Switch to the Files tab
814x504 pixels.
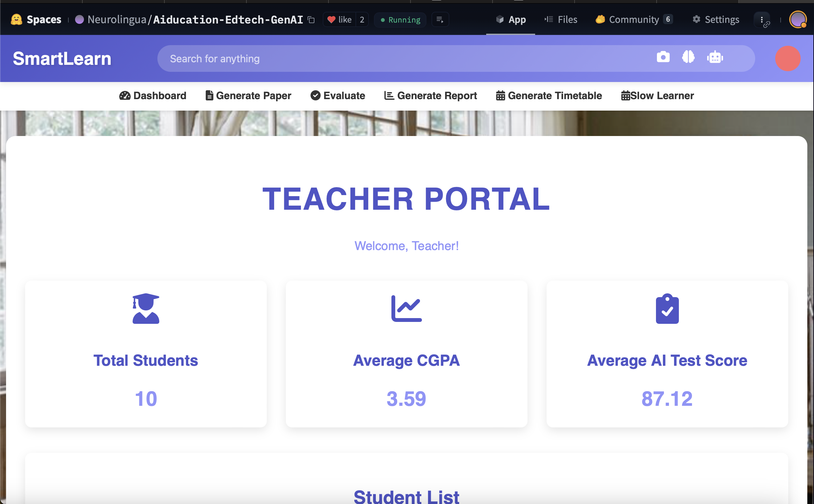click(561, 20)
